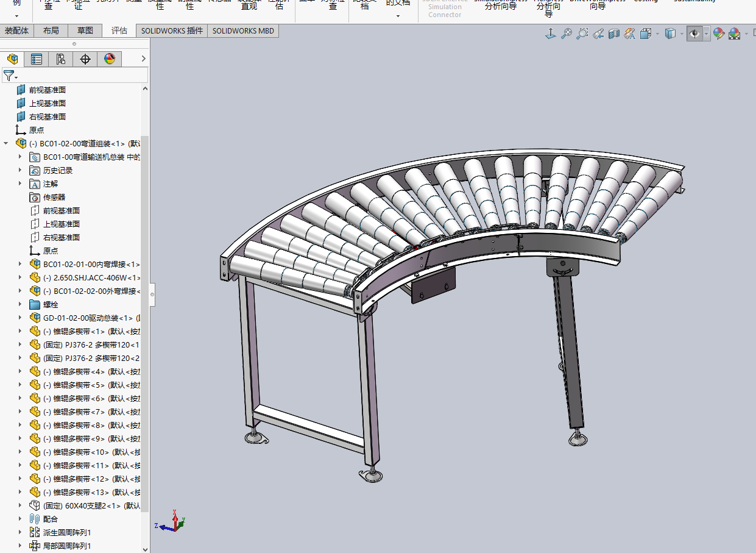This screenshot has height=553, width=756.
Task: Select 锥辊多楔带<7> in the feature tree
Action: [x=85, y=412]
